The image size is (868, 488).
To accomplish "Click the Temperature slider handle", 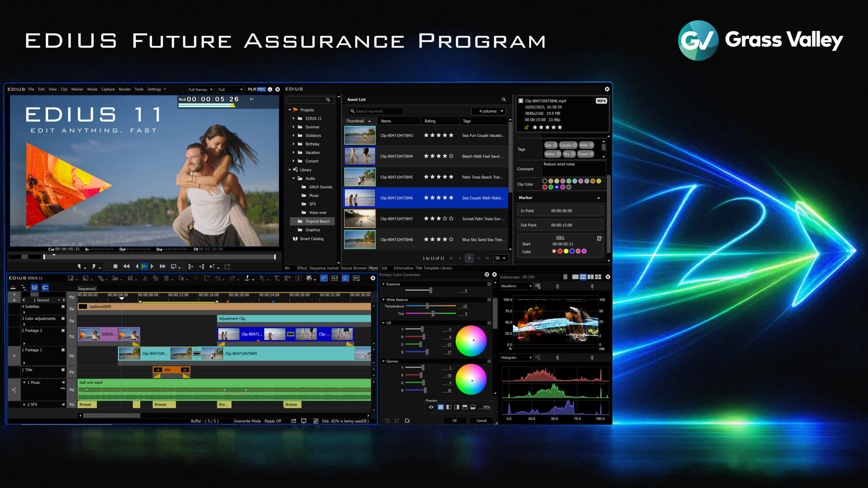I will pyautogui.click(x=428, y=306).
